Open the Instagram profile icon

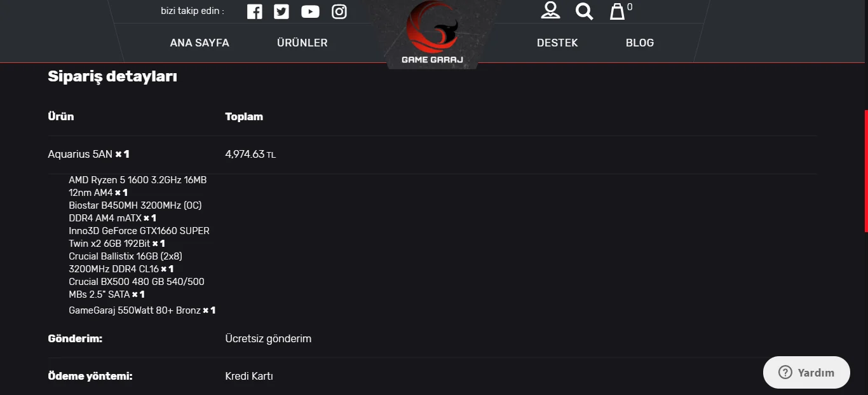339,11
